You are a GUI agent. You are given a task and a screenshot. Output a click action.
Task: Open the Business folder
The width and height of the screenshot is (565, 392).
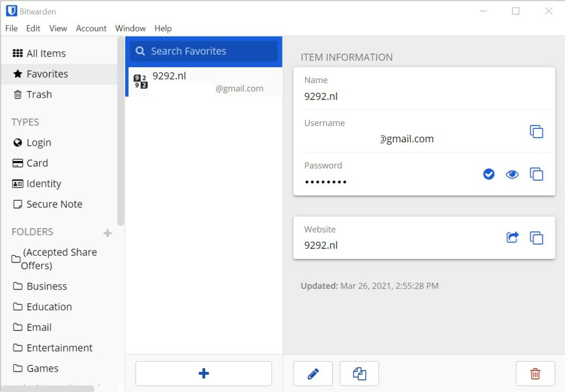40,286
